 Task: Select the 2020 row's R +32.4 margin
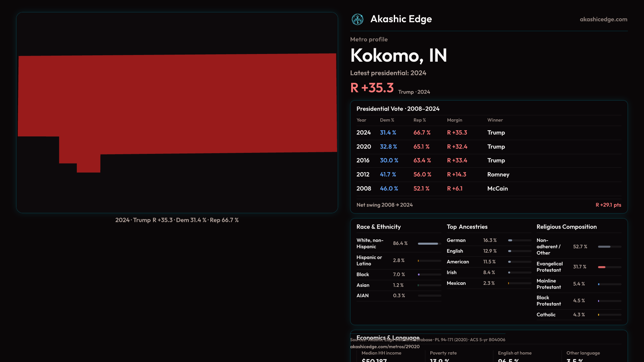tap(457, 147)
